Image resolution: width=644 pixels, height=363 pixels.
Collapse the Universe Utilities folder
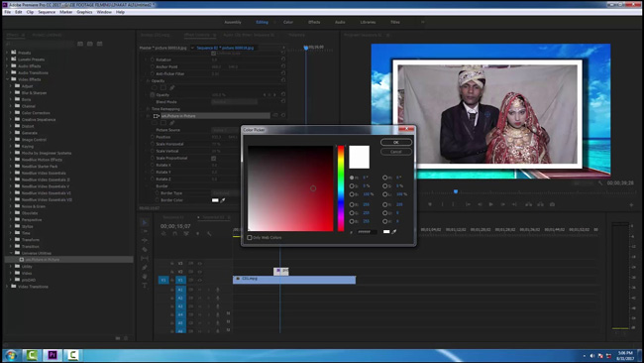pyautogui.click(x=11, y=253)
